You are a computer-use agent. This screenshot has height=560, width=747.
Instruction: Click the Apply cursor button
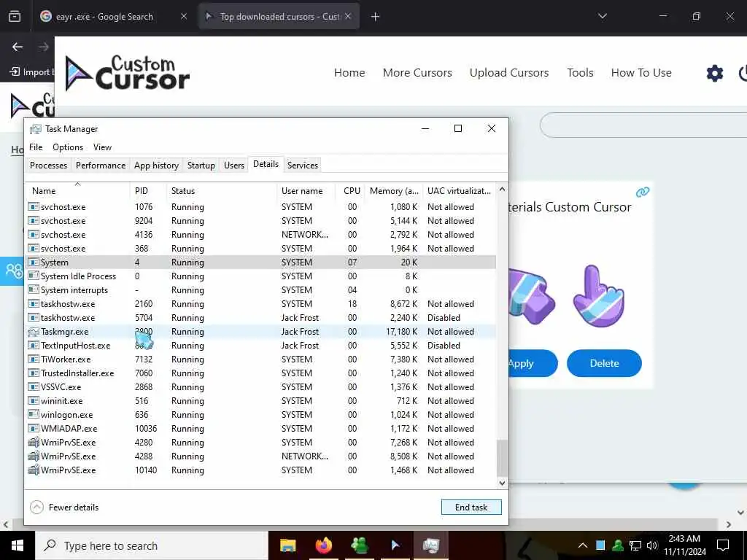click(x=533, y=363)
